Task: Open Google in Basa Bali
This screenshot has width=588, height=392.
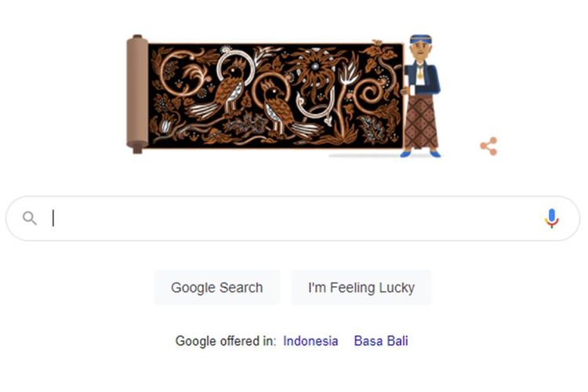Action: tap(381, 340)
